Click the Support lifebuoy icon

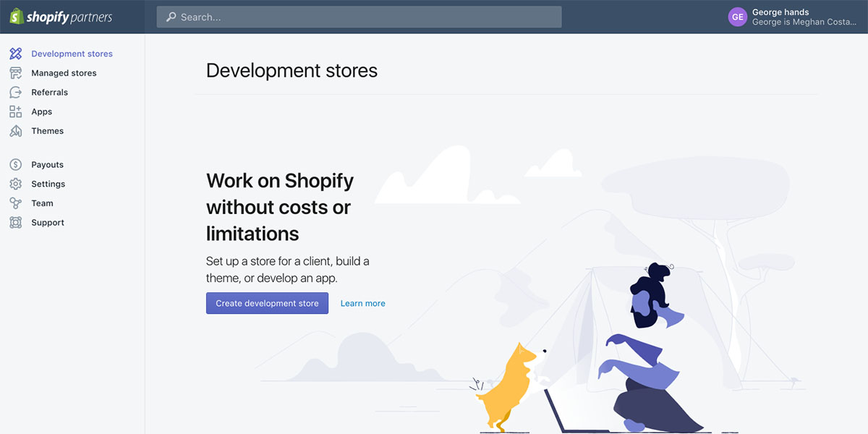[x=16, y=223]
